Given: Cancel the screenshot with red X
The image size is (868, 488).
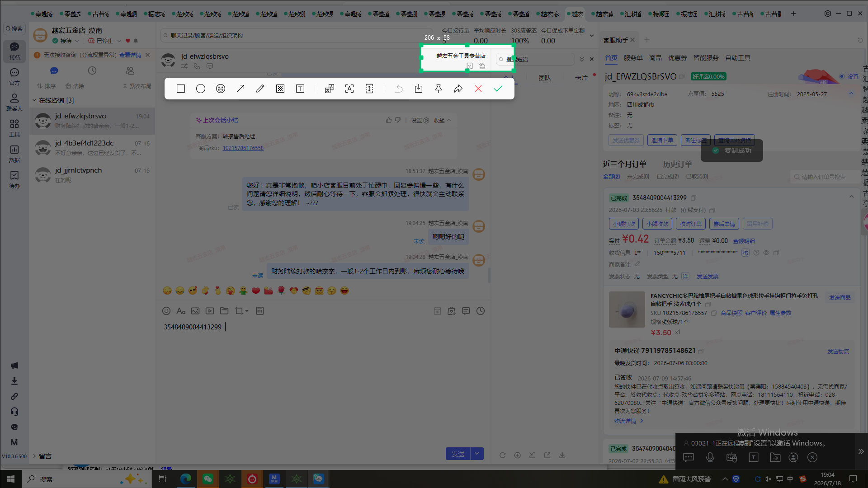Looking at the screenshot, I should [478, 89].
